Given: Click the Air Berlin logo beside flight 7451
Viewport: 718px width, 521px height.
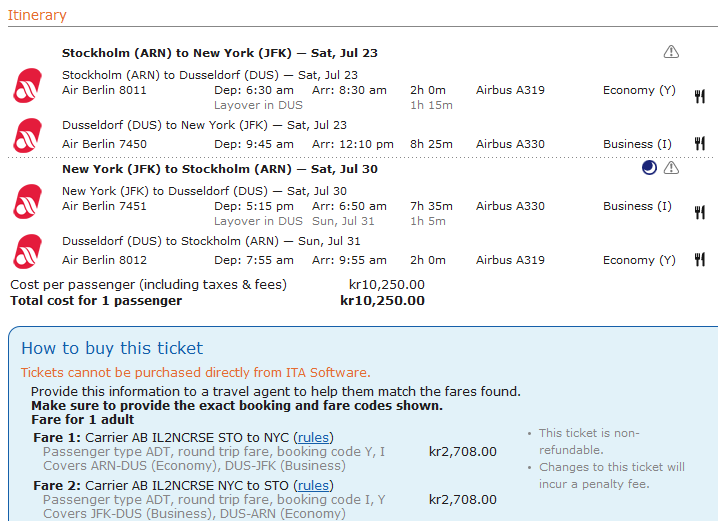Looking at the screenshot, I should (27, 201).
